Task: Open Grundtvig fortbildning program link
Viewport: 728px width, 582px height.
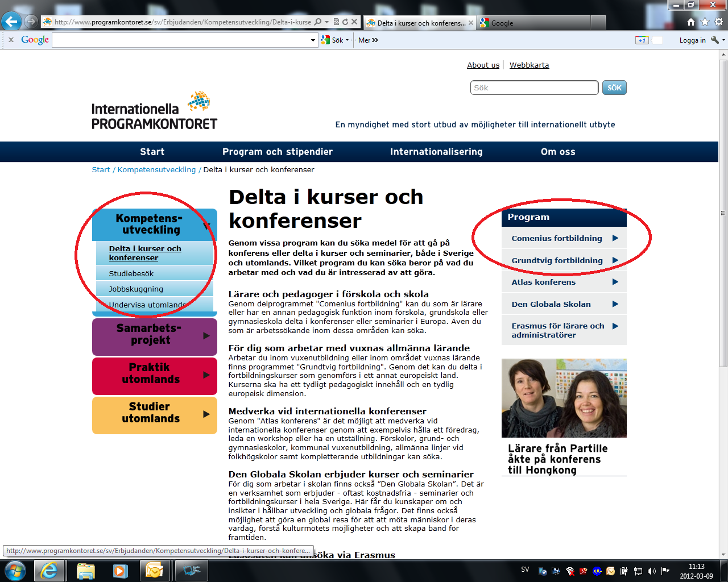Action: [x=557, y=260]
